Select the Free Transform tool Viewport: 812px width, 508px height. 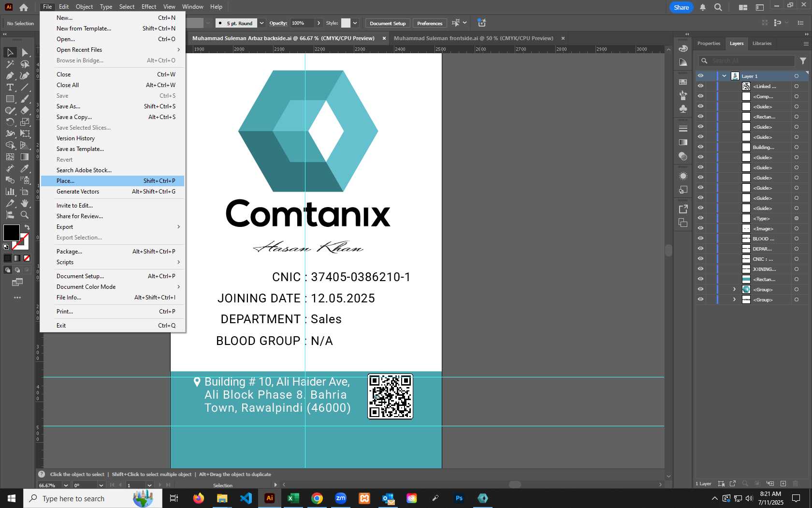pyautogui.click(x=25, y=134)
